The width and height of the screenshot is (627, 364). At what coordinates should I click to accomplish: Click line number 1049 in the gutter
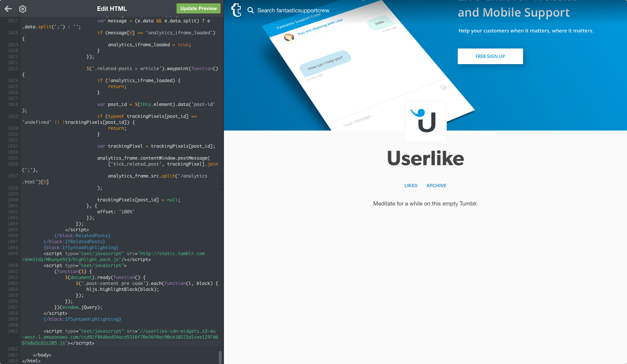pos(13,254)
